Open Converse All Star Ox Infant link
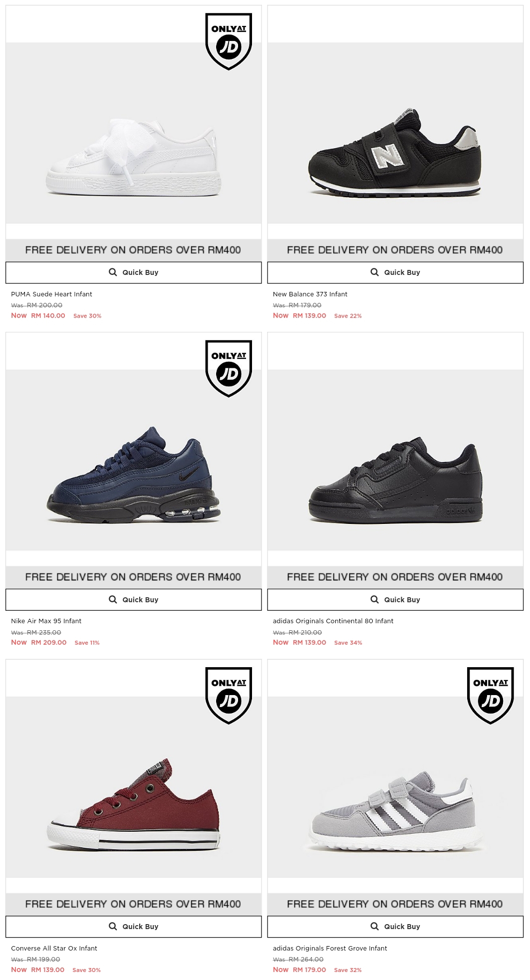This screenshot has height=980, width=530. [54, 948]
